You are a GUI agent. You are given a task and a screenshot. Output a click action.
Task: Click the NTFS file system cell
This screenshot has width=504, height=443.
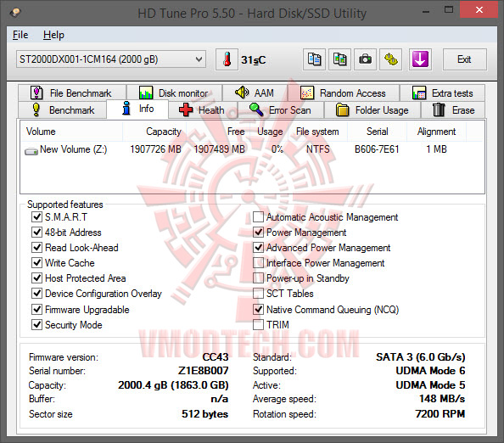[318, 149]
